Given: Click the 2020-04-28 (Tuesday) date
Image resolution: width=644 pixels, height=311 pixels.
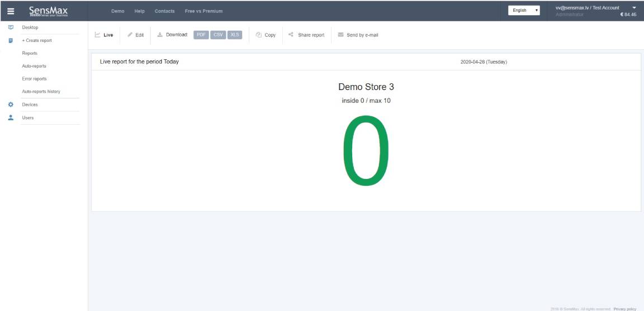Looking at the screenshot, I should (x=484, y=62).
